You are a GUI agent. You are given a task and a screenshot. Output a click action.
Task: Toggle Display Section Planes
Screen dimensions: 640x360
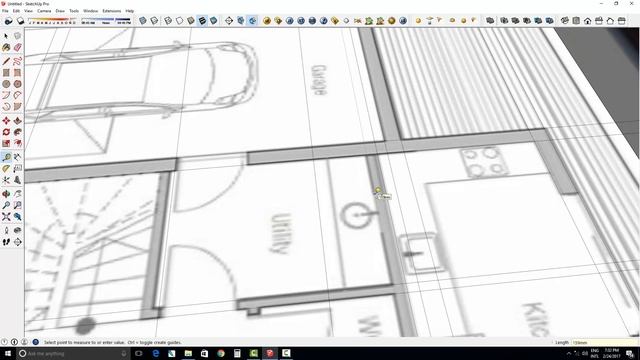tap(241, 20)
